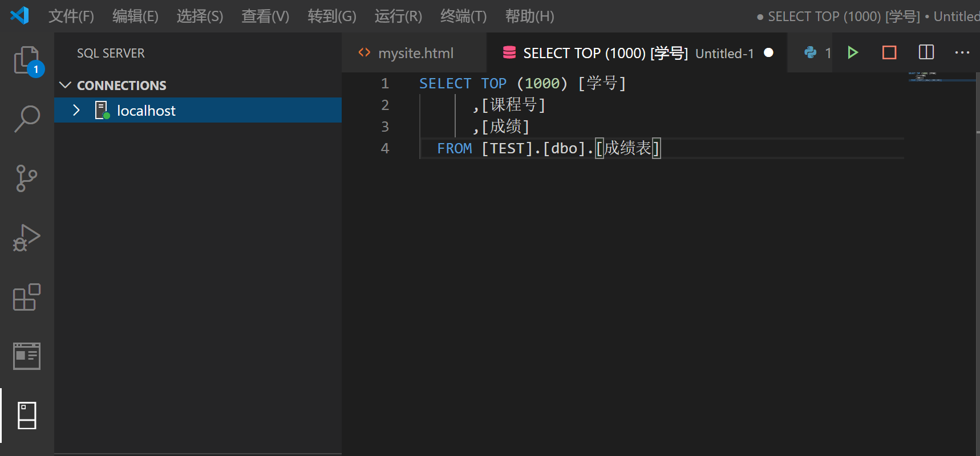Close the unsaved Untitled-1 tab via dot

[768, 52]
